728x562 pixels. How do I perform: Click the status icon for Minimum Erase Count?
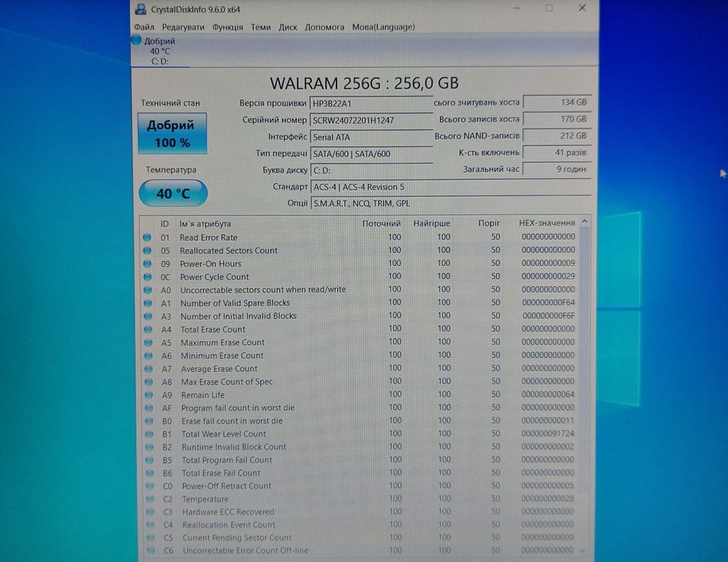[x=148, y=356]
